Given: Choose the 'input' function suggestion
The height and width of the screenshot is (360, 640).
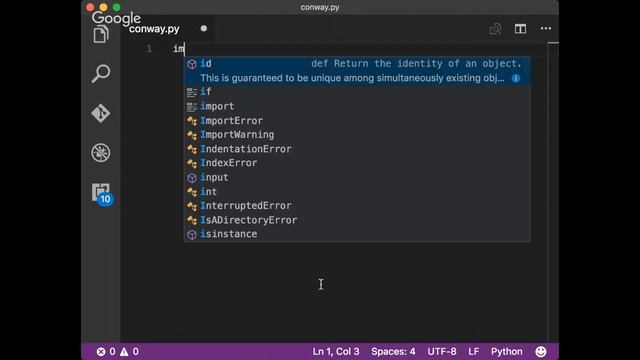Looking at the screenshot, I should point(357,177).
